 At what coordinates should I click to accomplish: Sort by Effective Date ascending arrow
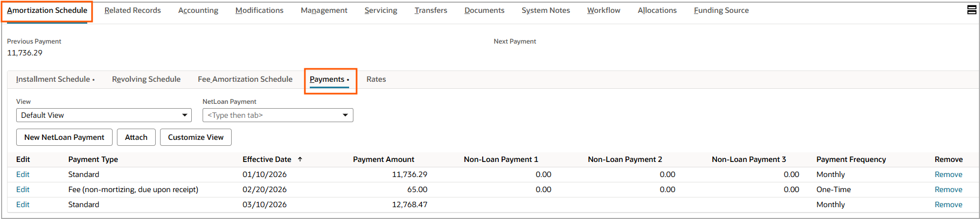(x=300, y=159)
